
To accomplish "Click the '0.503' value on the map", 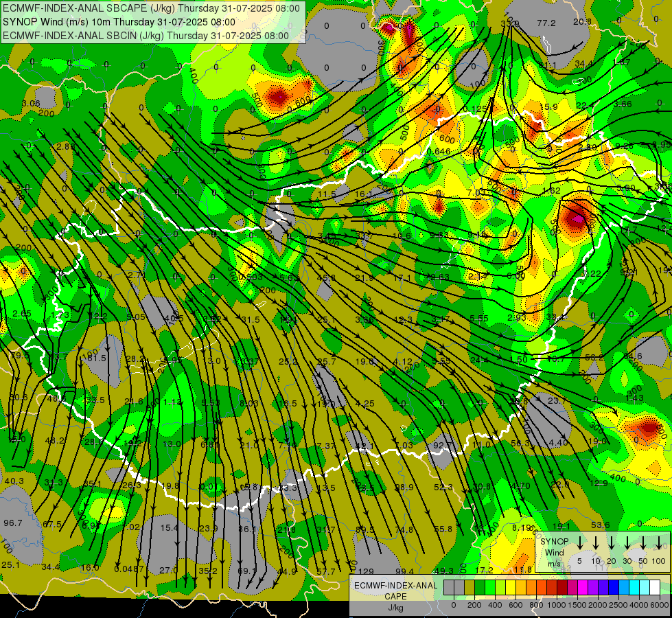I will click(251, 277).
